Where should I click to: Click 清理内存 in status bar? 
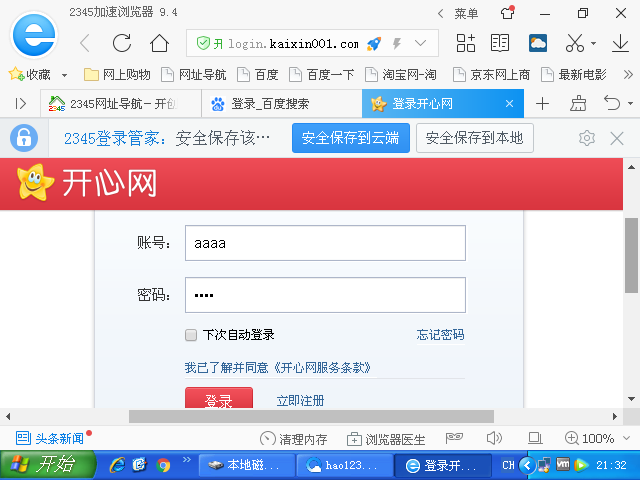[293, 439]
